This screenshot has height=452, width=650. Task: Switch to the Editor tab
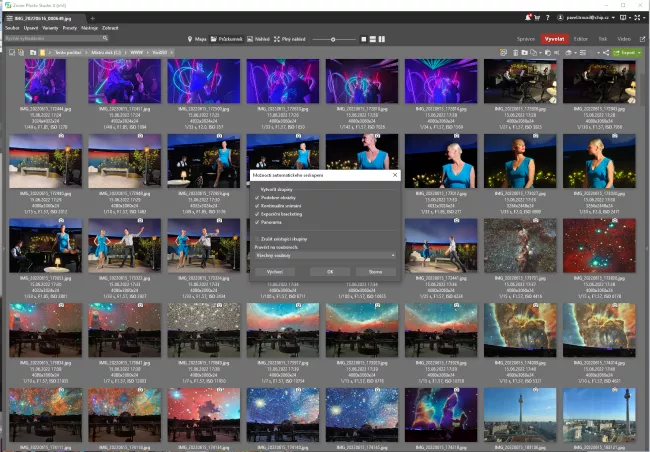(x=580, y=38)
